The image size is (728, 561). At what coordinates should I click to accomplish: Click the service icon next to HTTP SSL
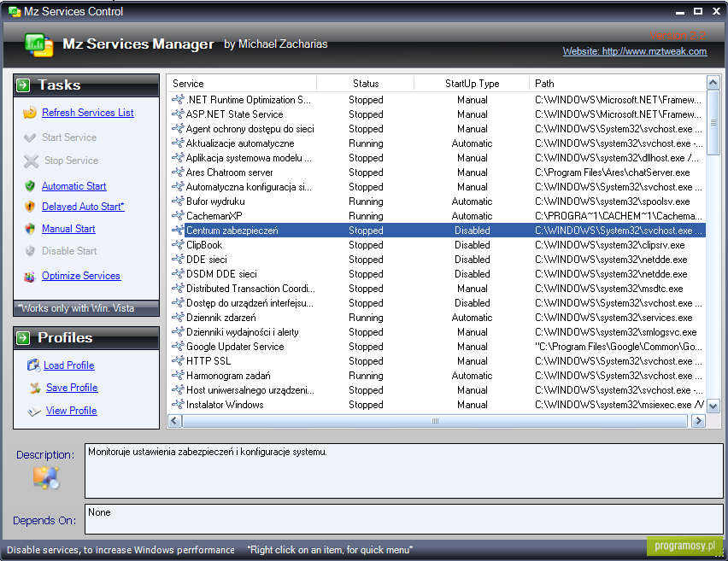(x=178, y=360)
